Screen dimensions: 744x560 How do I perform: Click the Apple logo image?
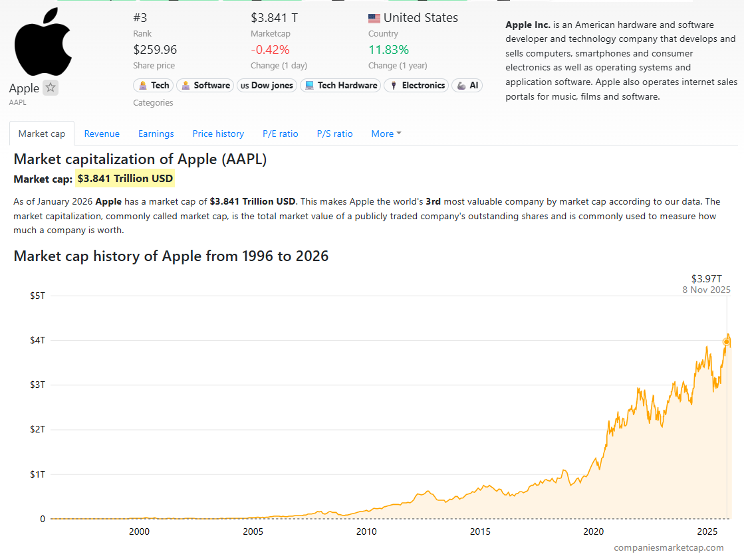pyautogui.click(x=43, y=43)
